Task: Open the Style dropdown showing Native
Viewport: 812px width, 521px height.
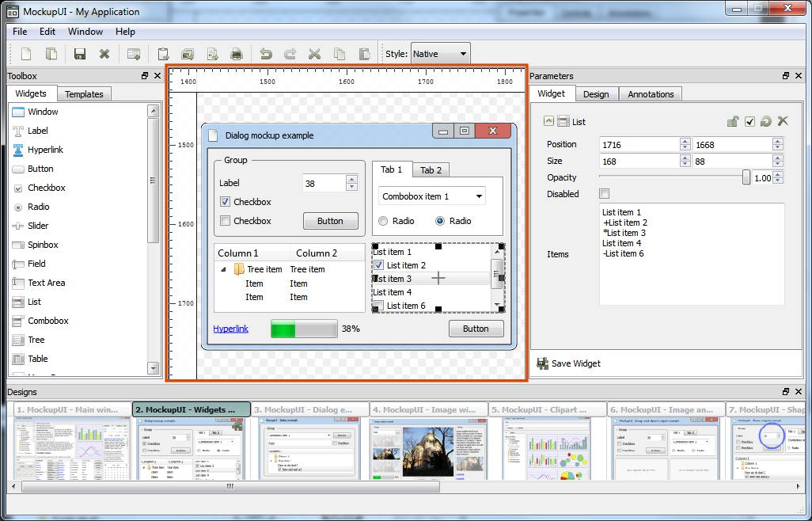Action: 441,54
